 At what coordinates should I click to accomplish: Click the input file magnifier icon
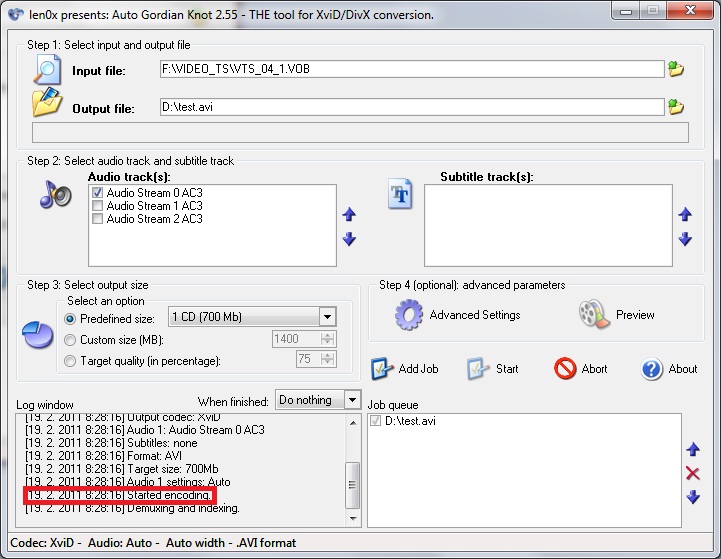click(47, 69)
